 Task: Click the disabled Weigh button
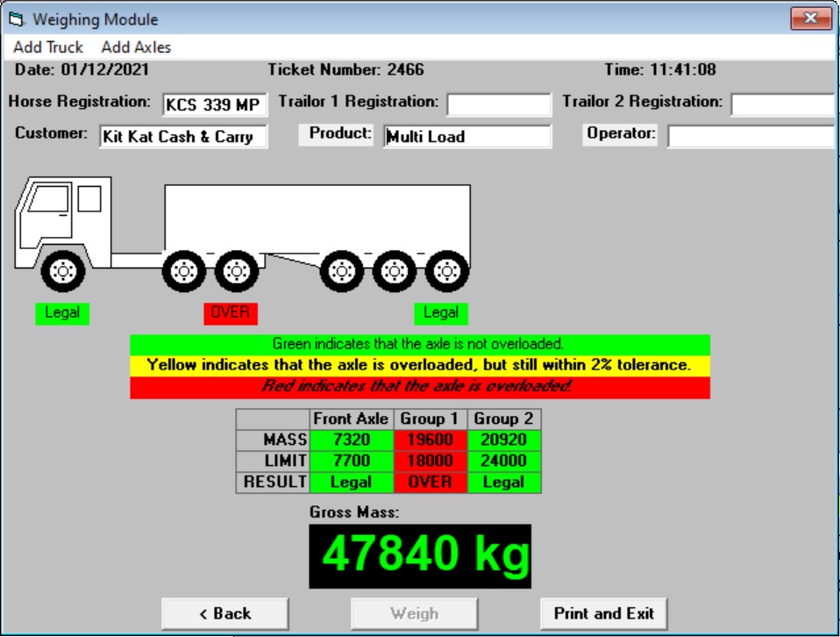pos(414,613)
